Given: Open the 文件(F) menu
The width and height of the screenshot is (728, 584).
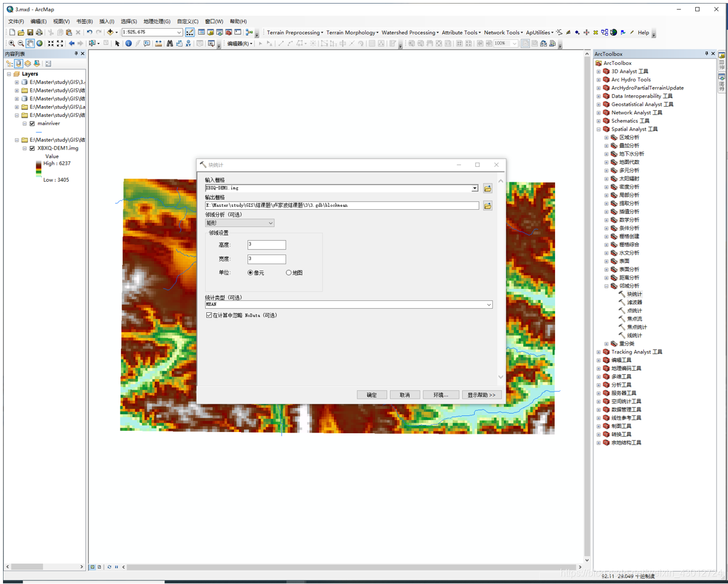Looking at the screenshot, I should coord(16,21).
